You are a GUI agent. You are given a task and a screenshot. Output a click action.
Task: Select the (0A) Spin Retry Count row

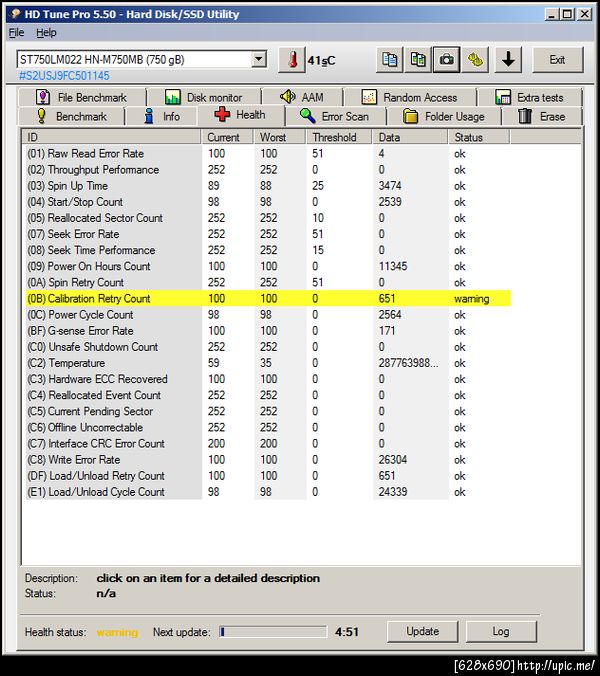point(268,282)
